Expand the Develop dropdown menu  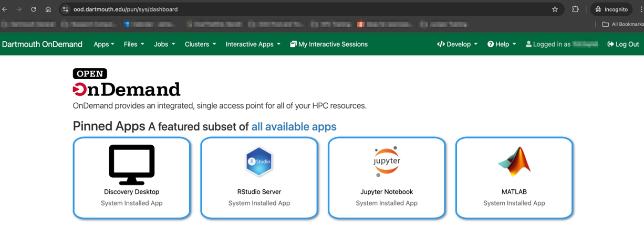458,44
